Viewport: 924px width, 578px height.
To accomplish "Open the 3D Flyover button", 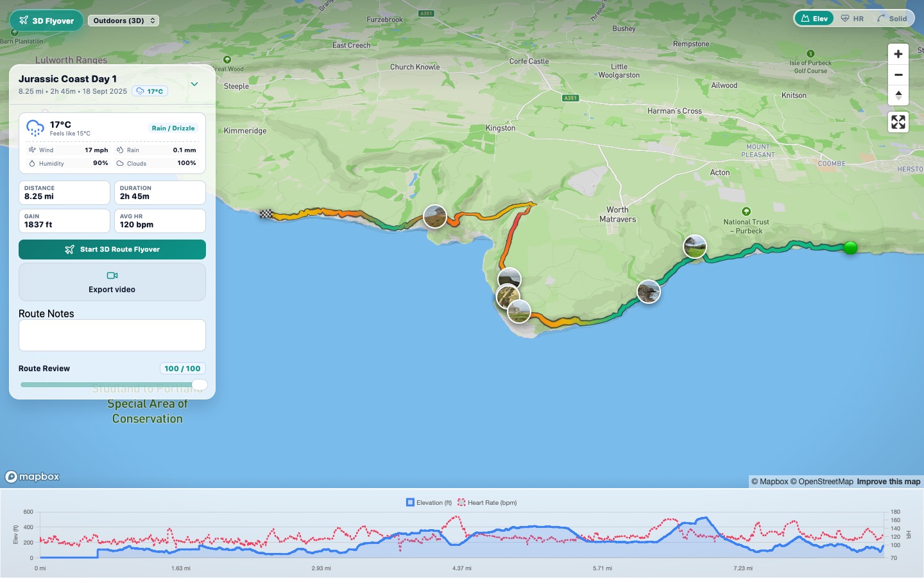I will tap(46, 21).
